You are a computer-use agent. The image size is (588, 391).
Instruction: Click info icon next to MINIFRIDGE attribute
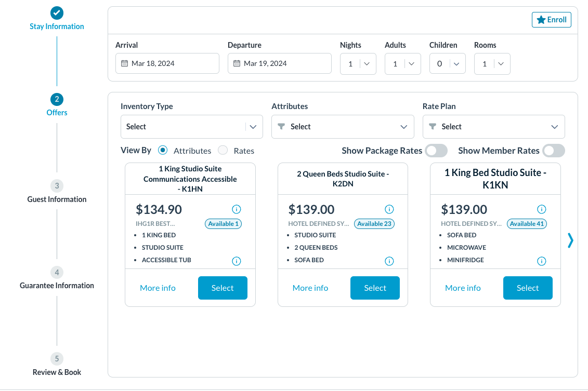click(541, 261)
